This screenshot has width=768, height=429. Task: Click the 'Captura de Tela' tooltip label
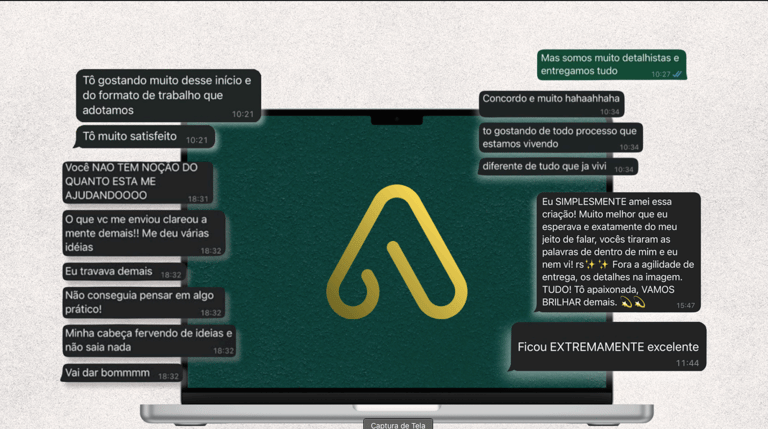pyautogui.click(x=398, y=425)
